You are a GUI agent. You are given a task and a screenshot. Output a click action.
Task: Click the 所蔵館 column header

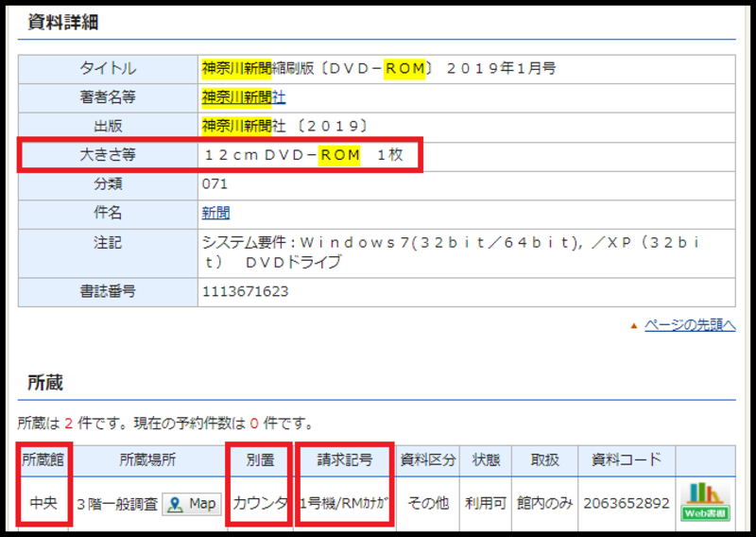[43, 460]
